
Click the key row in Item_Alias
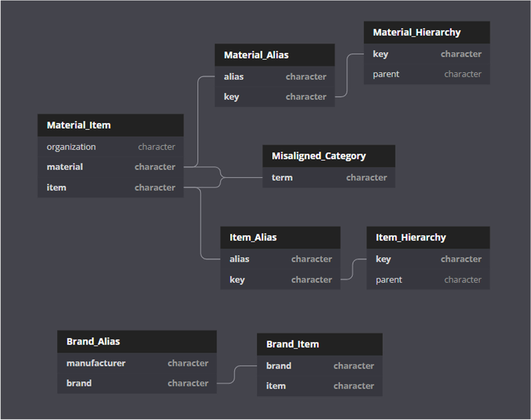click(x=280, y=280)
